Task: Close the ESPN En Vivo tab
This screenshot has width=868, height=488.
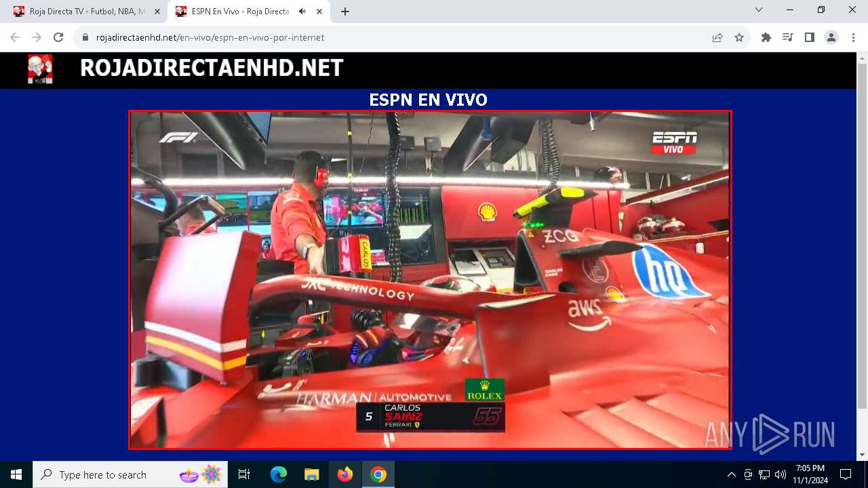Action: click(x=319, y=12)
